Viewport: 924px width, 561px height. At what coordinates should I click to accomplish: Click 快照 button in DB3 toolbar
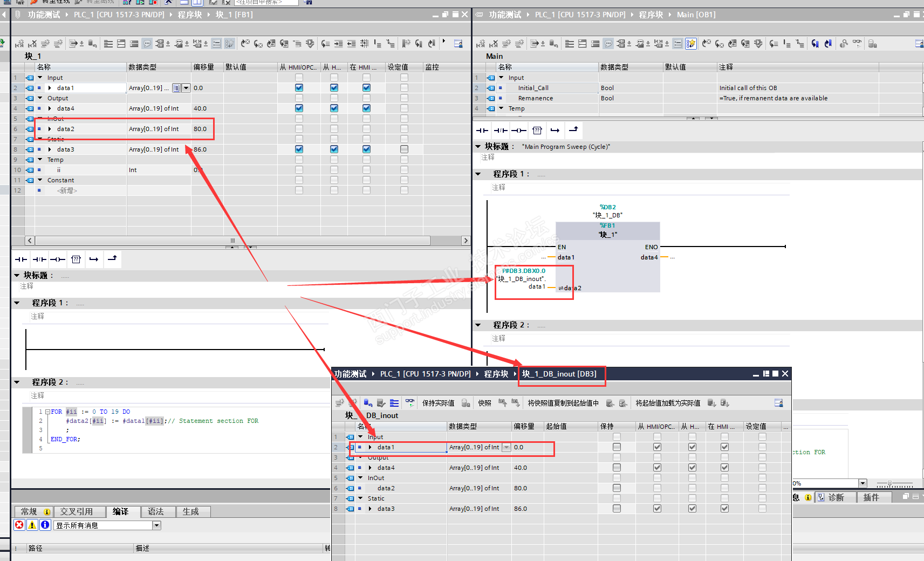[484, 403]
